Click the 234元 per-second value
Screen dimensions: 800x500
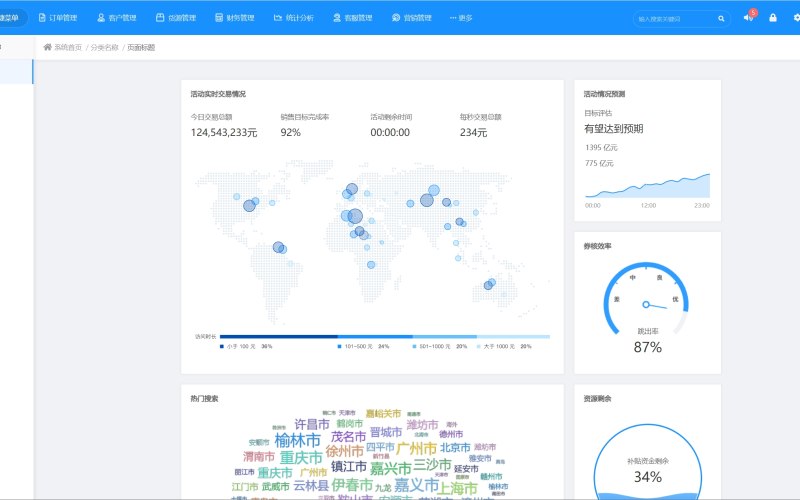473,133
